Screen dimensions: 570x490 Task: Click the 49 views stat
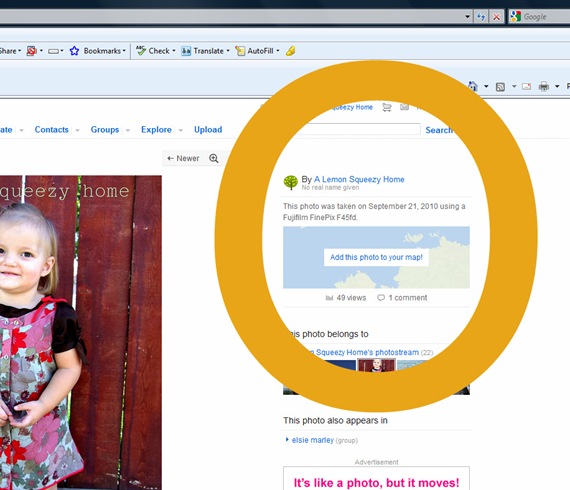(346, 298)
